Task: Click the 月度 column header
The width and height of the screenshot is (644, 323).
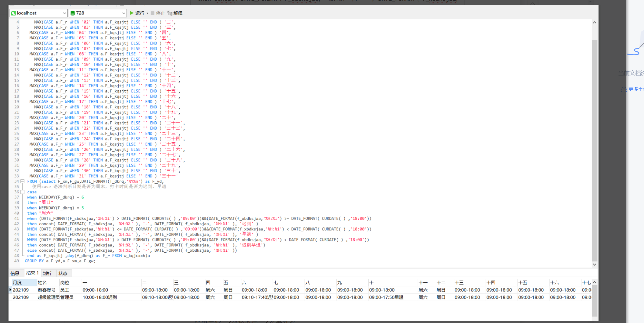Action: pyautogui.click(x=17, y=282)
